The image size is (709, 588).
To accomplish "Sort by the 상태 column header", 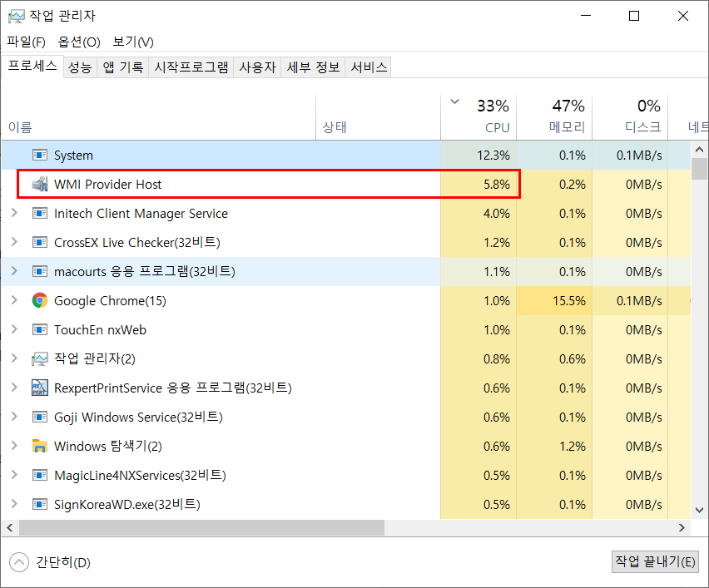I will (x=378, y=117).
